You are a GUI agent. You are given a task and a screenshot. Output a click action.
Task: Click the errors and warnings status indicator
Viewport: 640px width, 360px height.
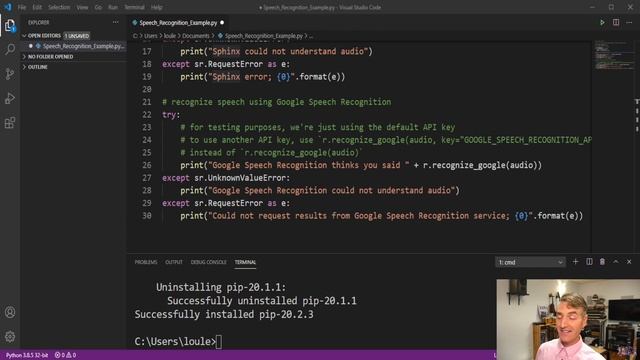(65, 355)
